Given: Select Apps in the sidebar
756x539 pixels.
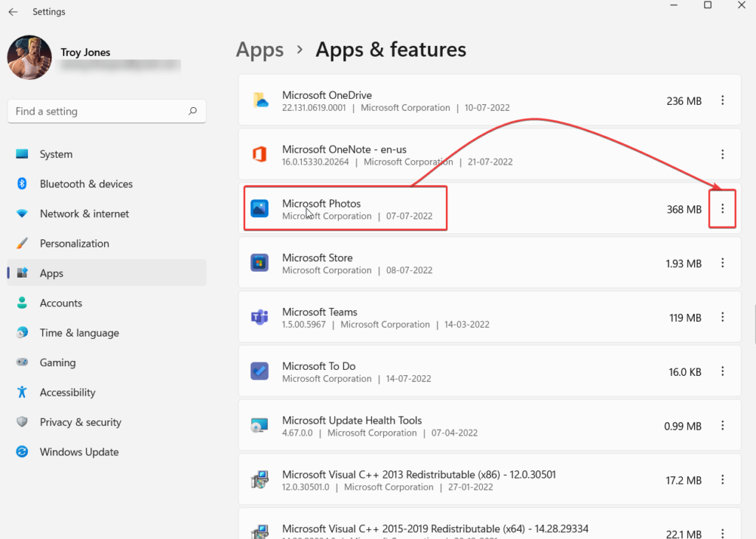Looking at the screenshot, I should click(x=106, y=273).
